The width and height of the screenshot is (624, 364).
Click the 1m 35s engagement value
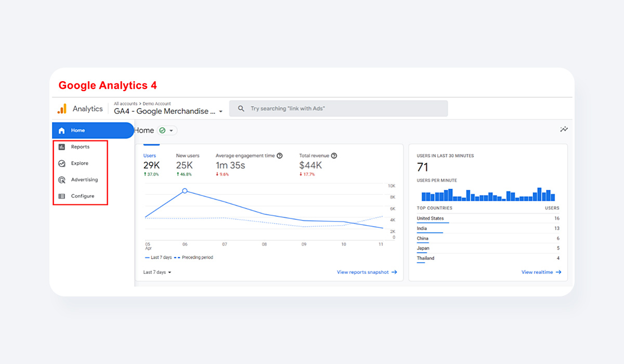(230, 165)
